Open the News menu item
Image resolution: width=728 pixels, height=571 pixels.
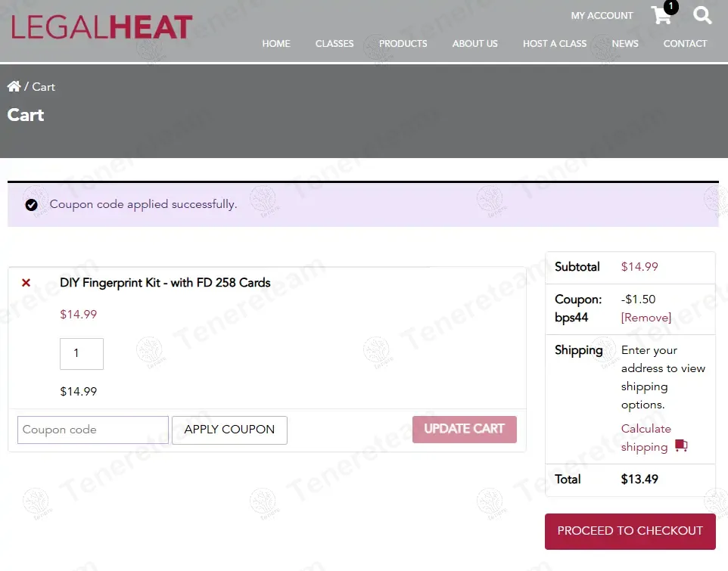point(625,44)
